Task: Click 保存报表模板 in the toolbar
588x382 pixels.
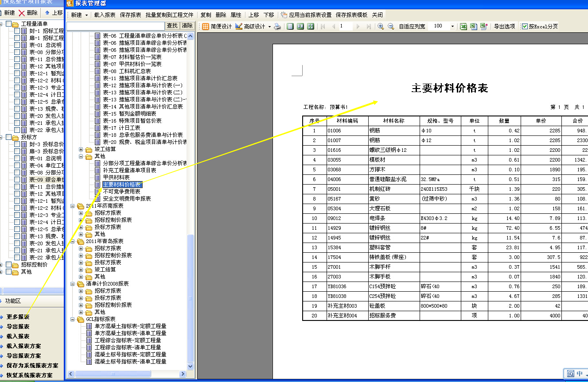Action: tap(351, 15)
